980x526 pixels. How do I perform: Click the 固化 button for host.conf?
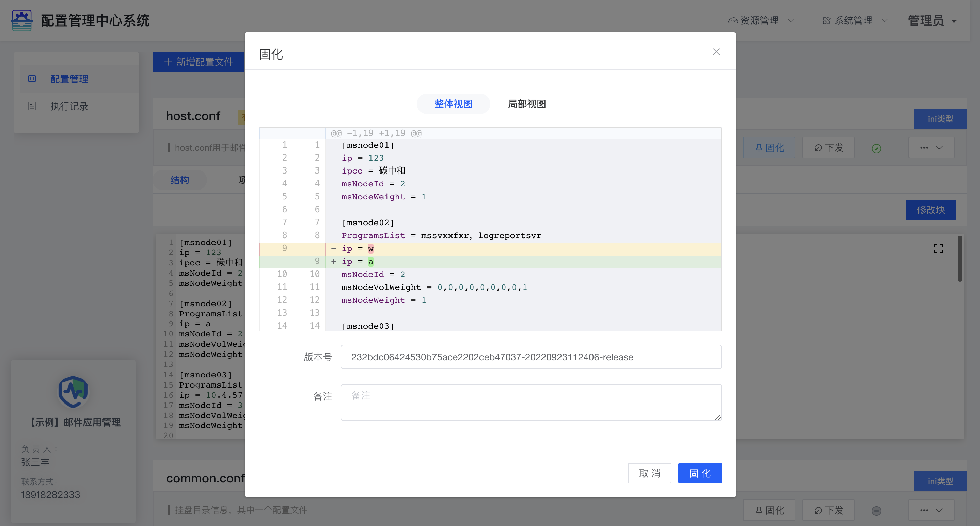point(769,147)
